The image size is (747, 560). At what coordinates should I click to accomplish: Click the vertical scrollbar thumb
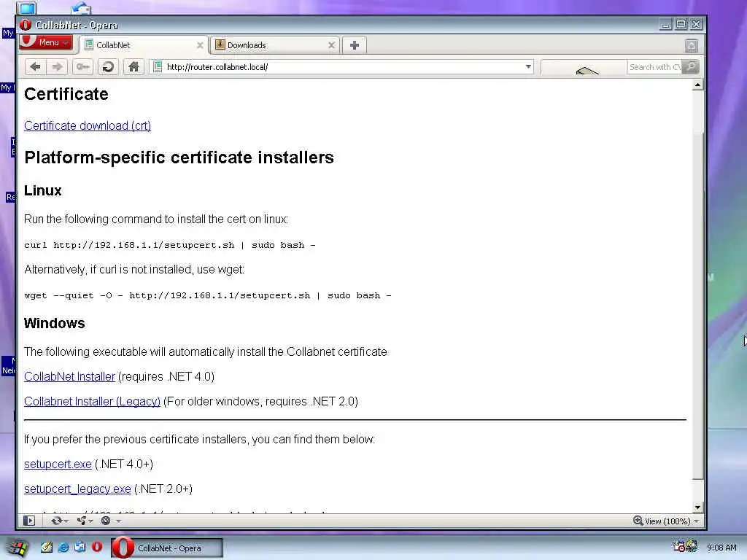698,305
